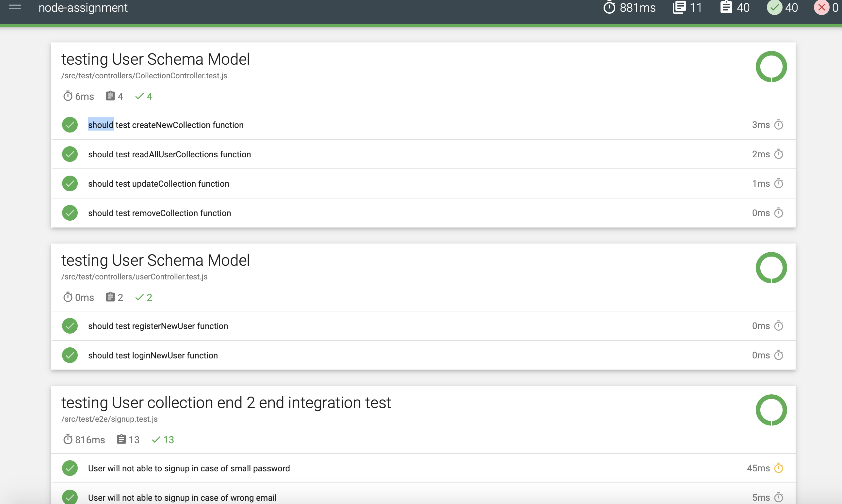Click yellow slow timer icon on 45ms test

coord(778,468)
